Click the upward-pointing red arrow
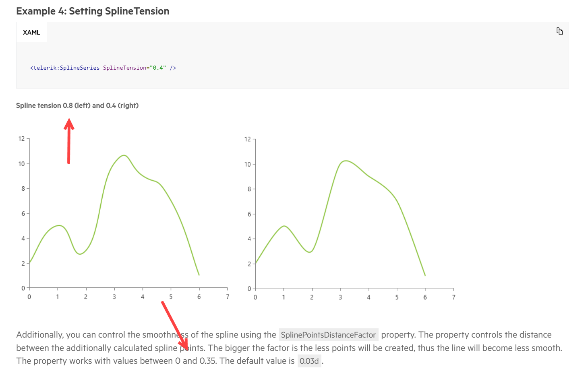 (69, 141)
